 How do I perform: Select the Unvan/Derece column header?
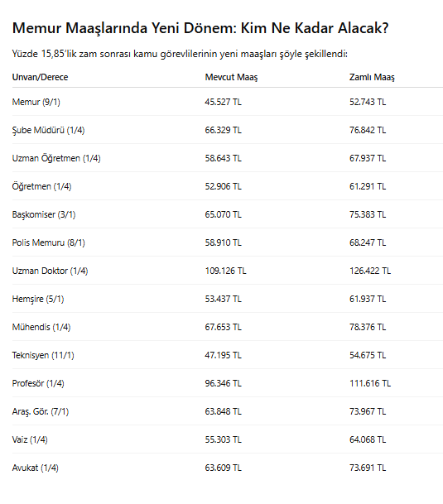pos(41,78)
